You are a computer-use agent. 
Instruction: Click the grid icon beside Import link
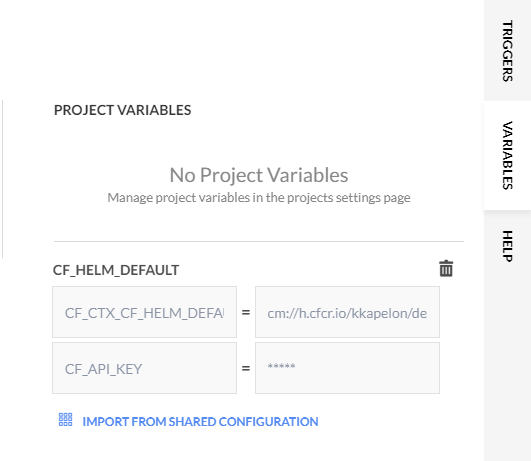click(65, 419)
